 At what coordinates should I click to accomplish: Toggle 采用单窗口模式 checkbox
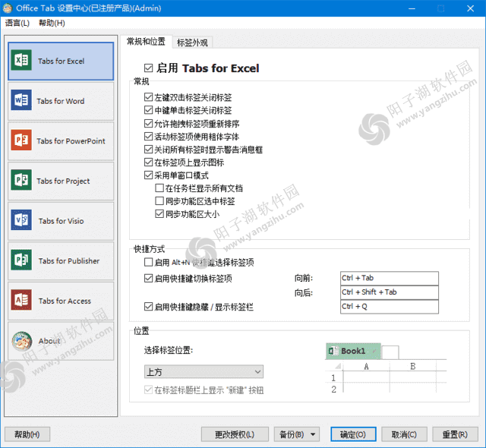pos(149,175)
